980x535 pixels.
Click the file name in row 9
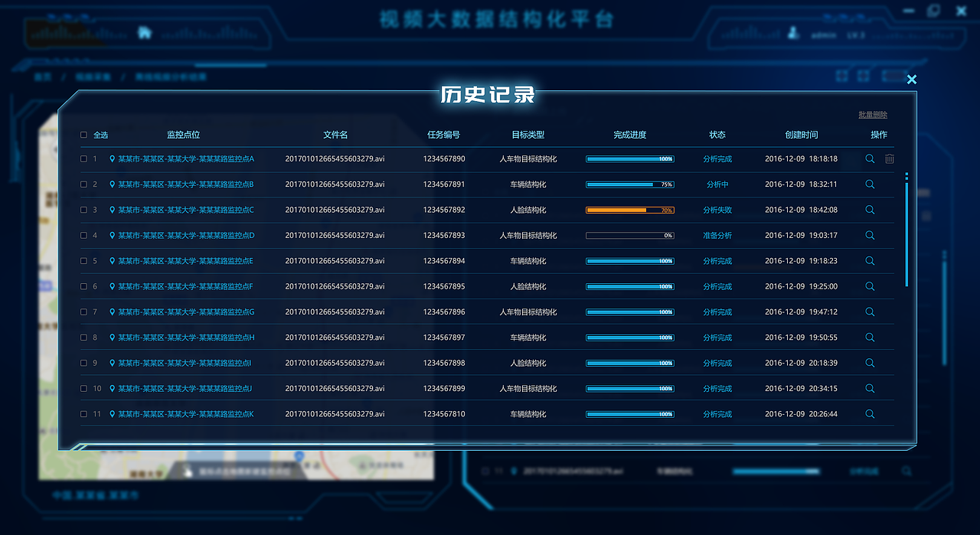pyautogui.click(x=335, y=363)
